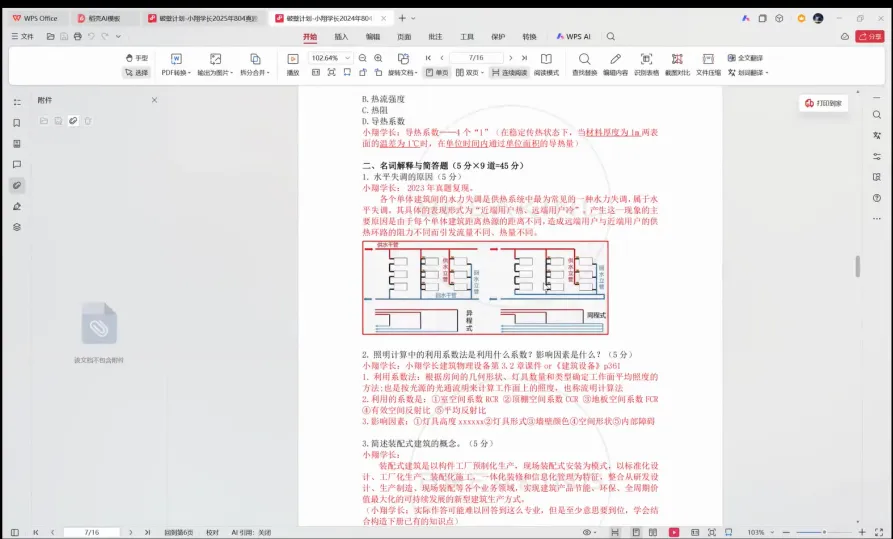Viewport: 893px width, 539px height.
Task: Open 截图对比 screenshot compare tool
Action: click(x=677, y=65)
